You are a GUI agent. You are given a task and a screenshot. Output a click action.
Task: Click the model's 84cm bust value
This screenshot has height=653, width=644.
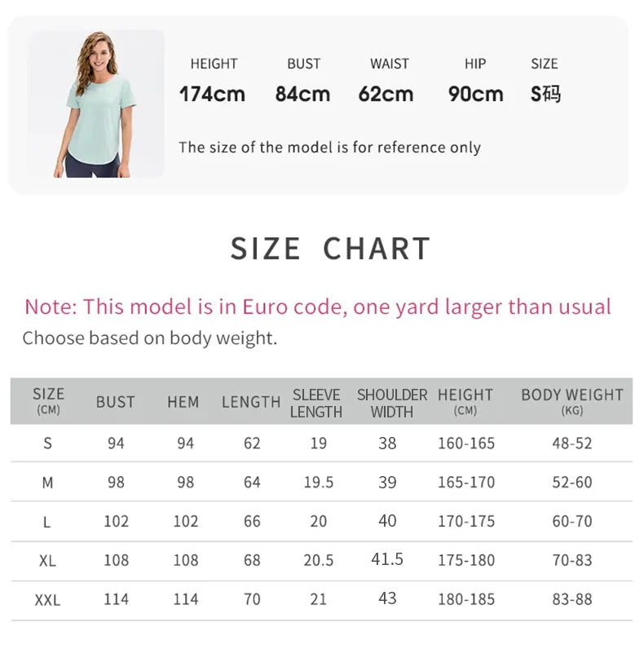[x=302, y=94]
